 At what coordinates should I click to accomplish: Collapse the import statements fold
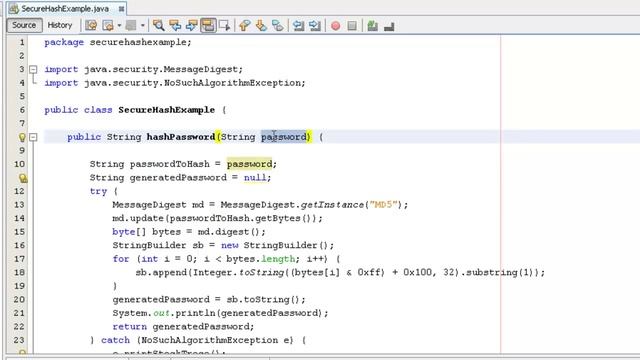[x=33, y=69]
